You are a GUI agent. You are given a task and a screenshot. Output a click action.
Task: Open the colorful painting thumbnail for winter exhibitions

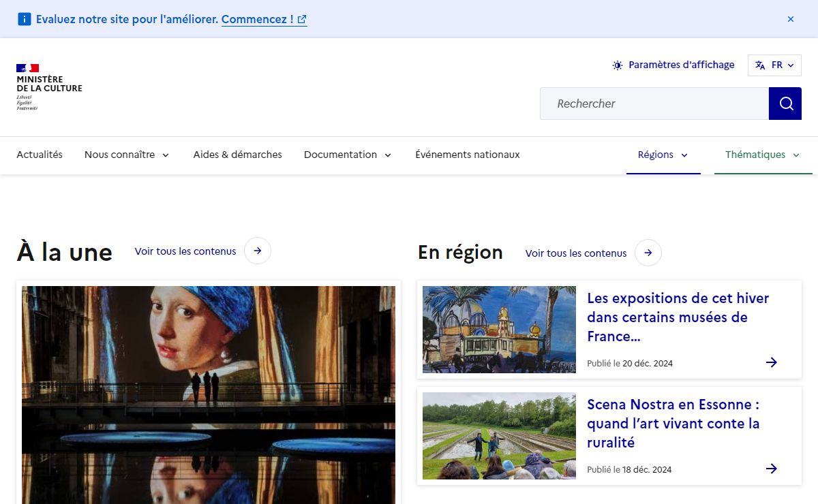point(499,330)
